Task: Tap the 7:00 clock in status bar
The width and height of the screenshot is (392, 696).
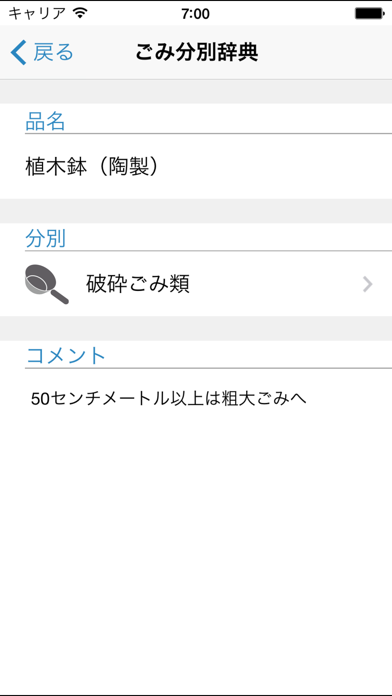Action: tap(195, 14)
